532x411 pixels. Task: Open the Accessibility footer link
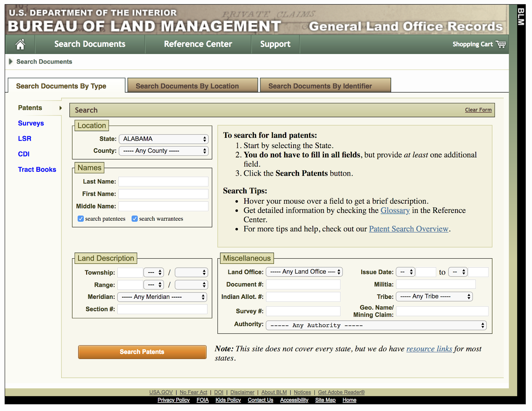pyautogui.click(x=294, y=400)
